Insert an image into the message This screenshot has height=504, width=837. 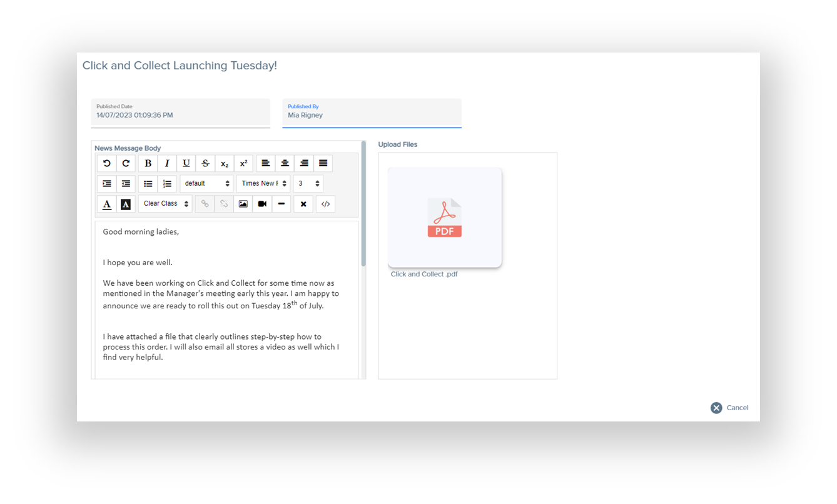click(243, 204)
